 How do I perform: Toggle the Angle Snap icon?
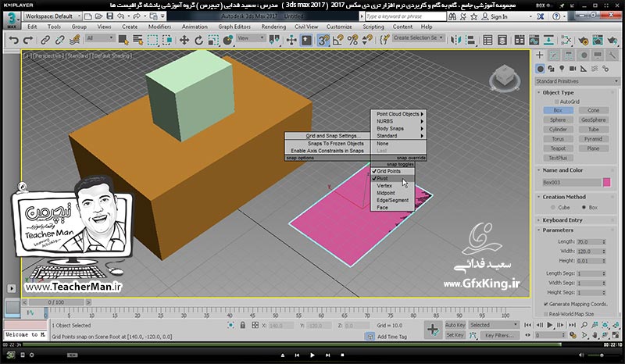[338, 40]
